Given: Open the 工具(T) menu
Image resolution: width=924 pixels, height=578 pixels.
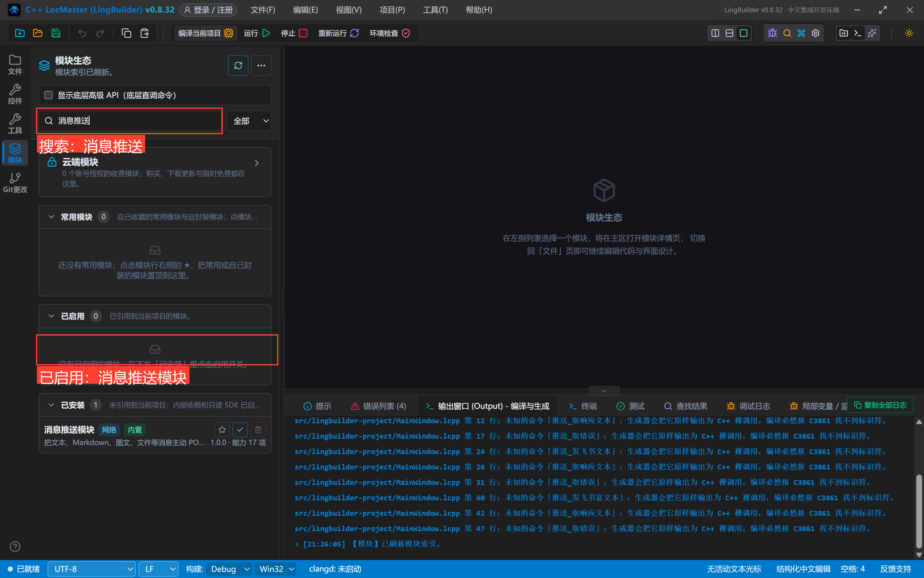Looking at the screenshot, I should click(435, 10).
